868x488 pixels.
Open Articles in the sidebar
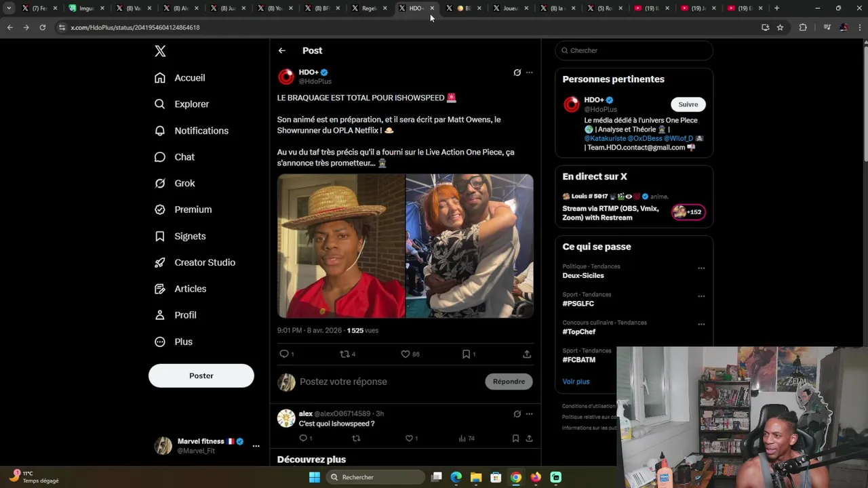[180, 289]
